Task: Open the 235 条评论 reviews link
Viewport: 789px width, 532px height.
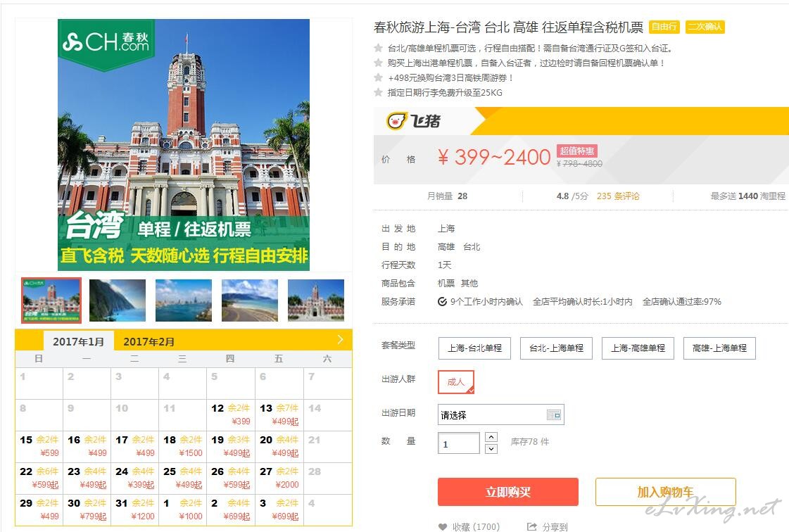Action: [x=618, y=196]
